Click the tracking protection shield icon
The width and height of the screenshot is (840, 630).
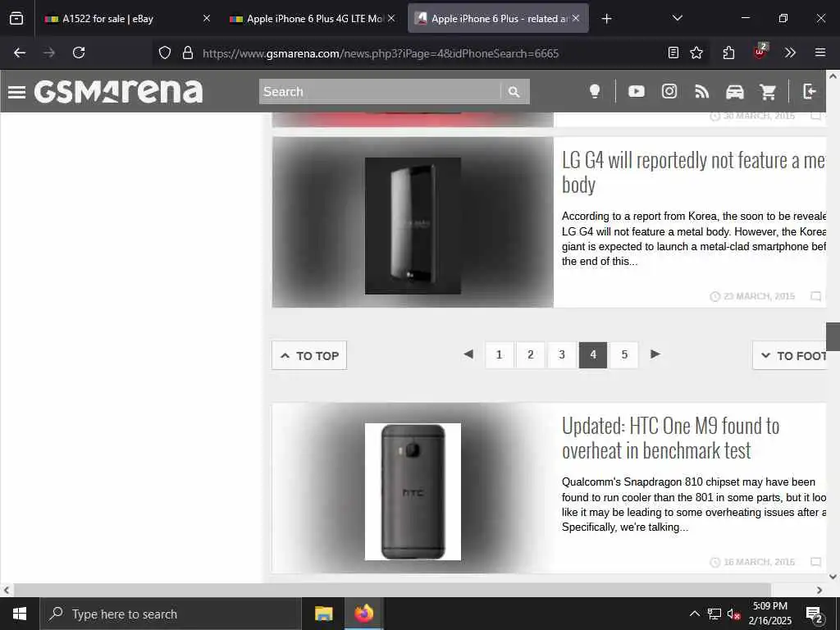pos(165,52)
